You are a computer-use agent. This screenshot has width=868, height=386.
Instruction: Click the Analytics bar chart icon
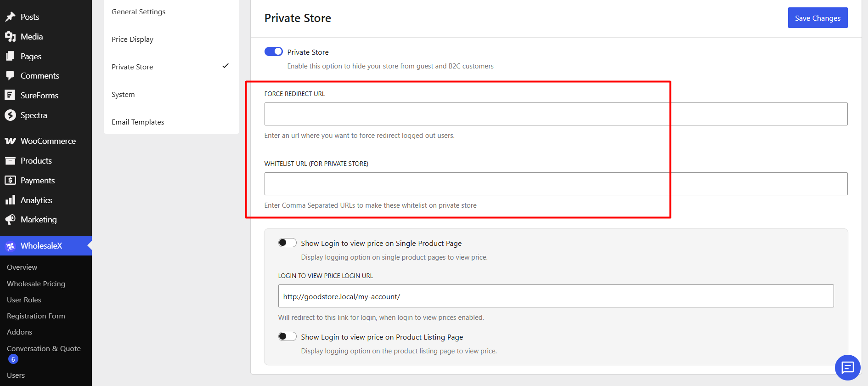[10, 200]
